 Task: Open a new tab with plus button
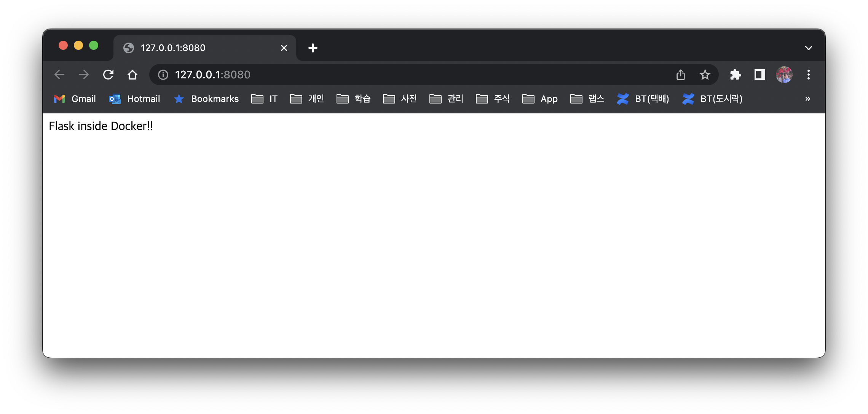coord(313,48)
